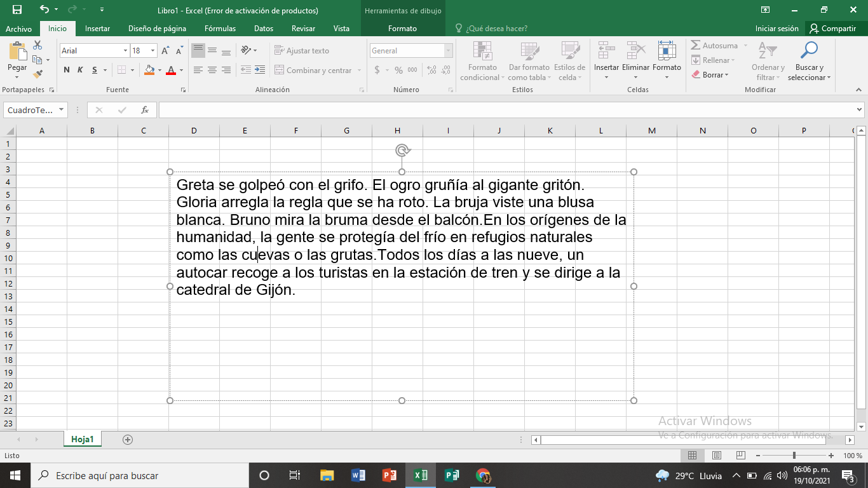Click the Compartir button
This screenshot has width=868, height=488.
coord(832,29)
